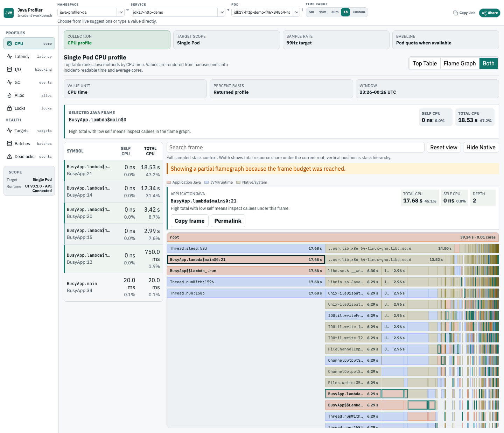Click the JVM app logo
Screen dimensions: 504x433
click(9, 13)
